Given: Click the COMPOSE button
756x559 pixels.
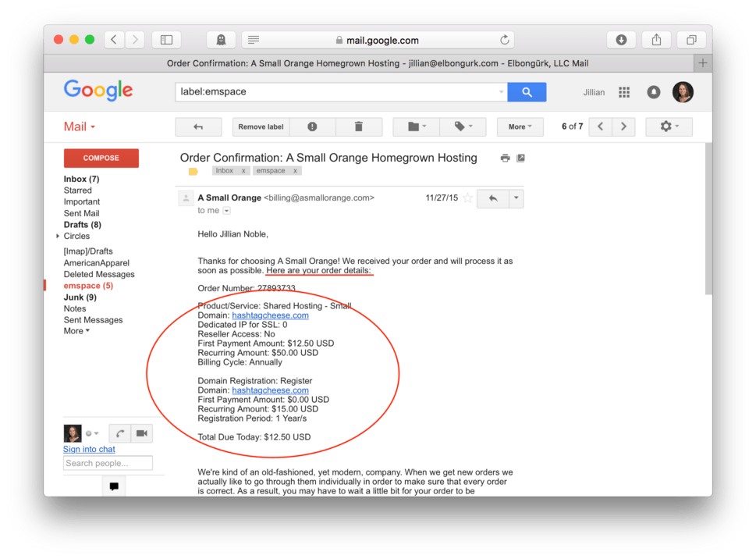Looking at the screenshot, I should click(101, 158).
